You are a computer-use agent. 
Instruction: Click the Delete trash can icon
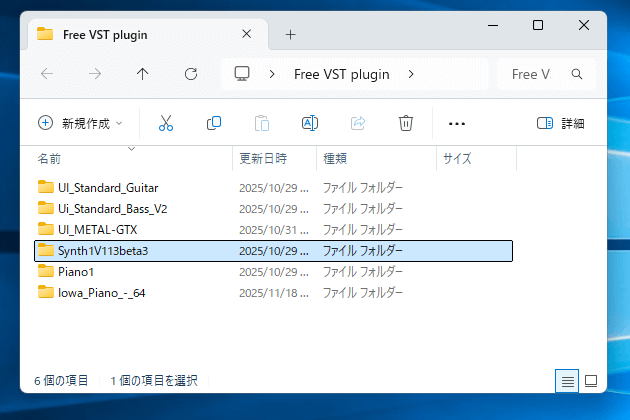click(x=406, y=123)
